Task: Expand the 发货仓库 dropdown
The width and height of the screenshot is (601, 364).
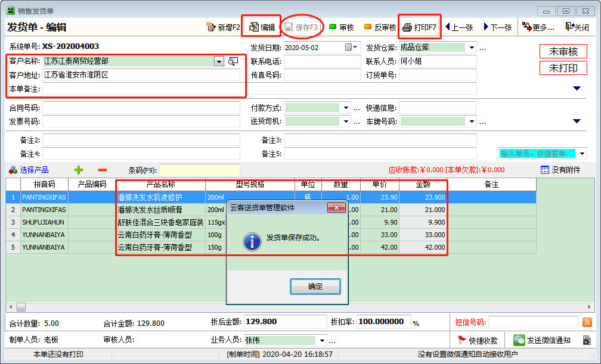Action: coord(472,48)
